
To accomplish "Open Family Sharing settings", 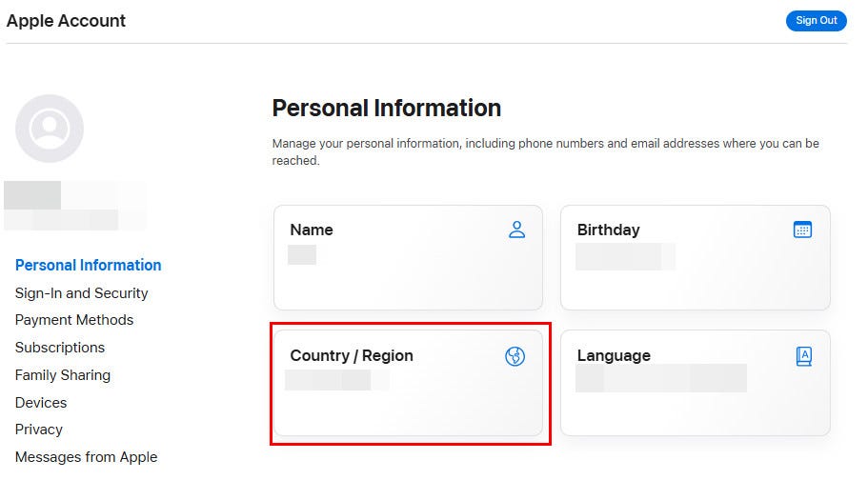I will [x=63, y=375].
